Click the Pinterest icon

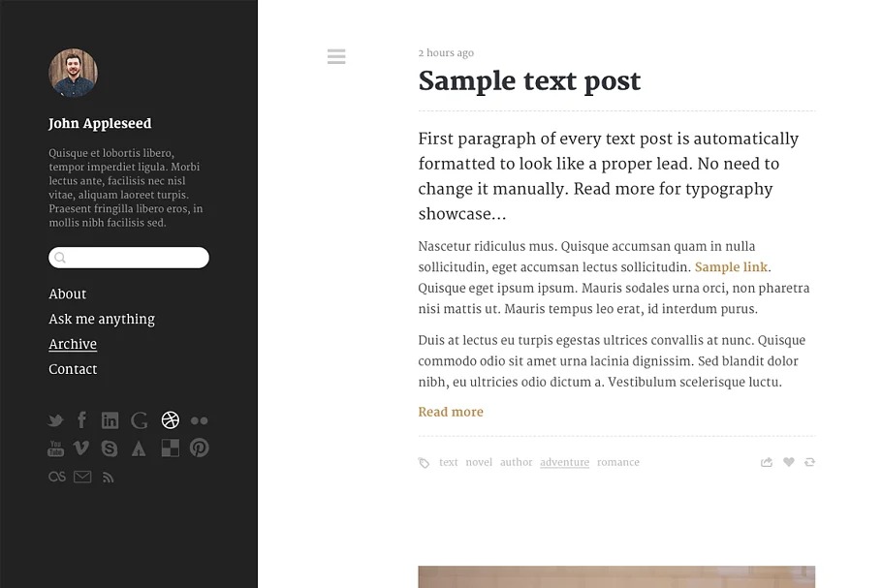pos(200,449)
